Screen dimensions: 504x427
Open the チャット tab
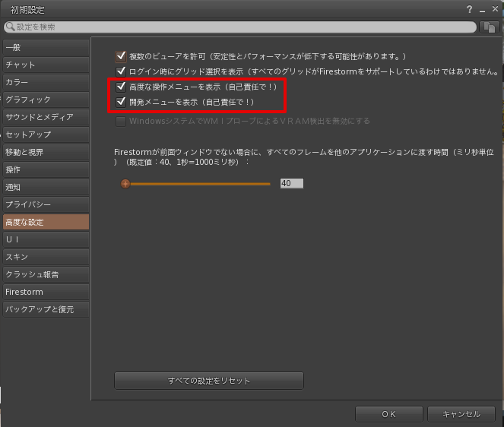pyautogui.click(x=46, y=65)
